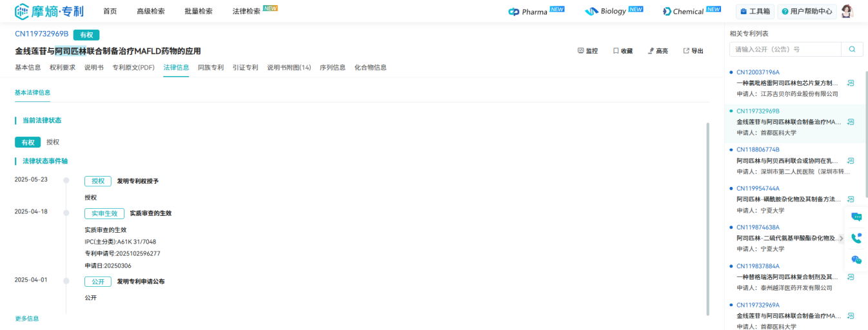Click 导出 to export patent
The width and height of the screenshot is (868, 330).
click(x=693, y=51)
